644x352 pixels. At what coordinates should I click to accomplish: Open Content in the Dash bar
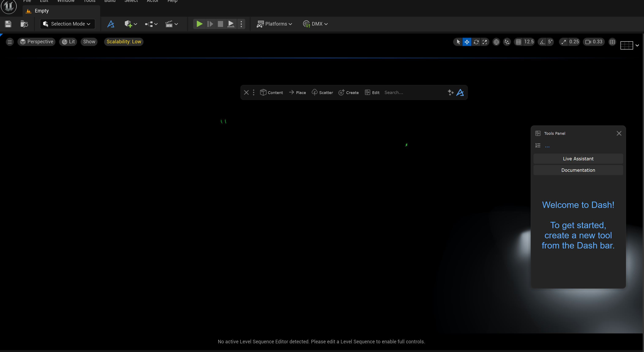pos(272,93)
